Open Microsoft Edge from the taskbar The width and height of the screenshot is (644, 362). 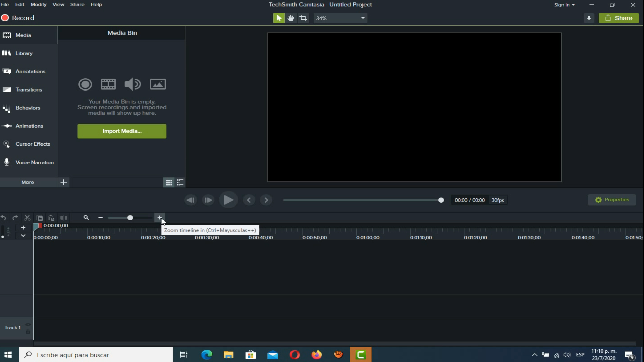click(x=207, y=355)
